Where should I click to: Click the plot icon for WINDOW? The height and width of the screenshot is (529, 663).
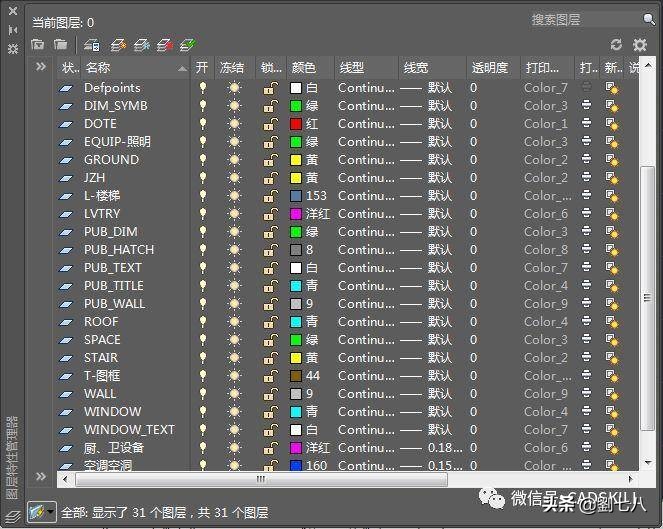pos(586,411)
